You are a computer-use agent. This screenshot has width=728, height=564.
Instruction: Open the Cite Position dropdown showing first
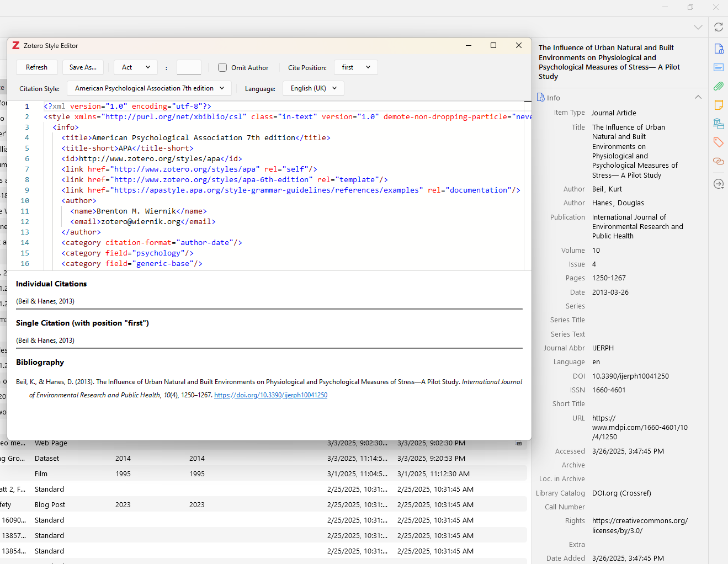[x=356, y=67]
